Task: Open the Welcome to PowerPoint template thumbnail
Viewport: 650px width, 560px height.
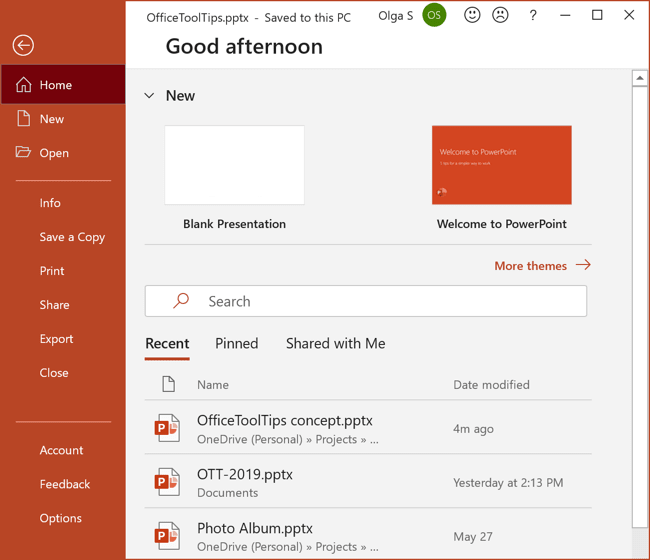Action: 502,165
